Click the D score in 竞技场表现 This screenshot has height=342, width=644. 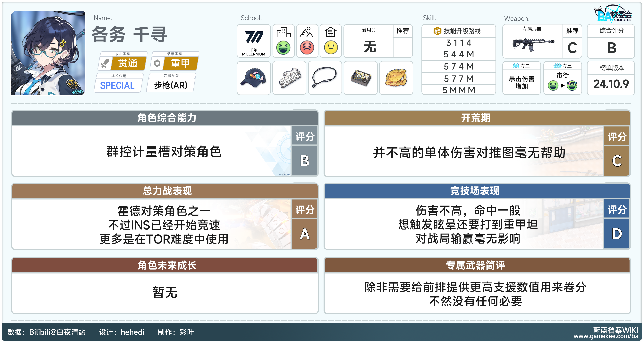616,234
